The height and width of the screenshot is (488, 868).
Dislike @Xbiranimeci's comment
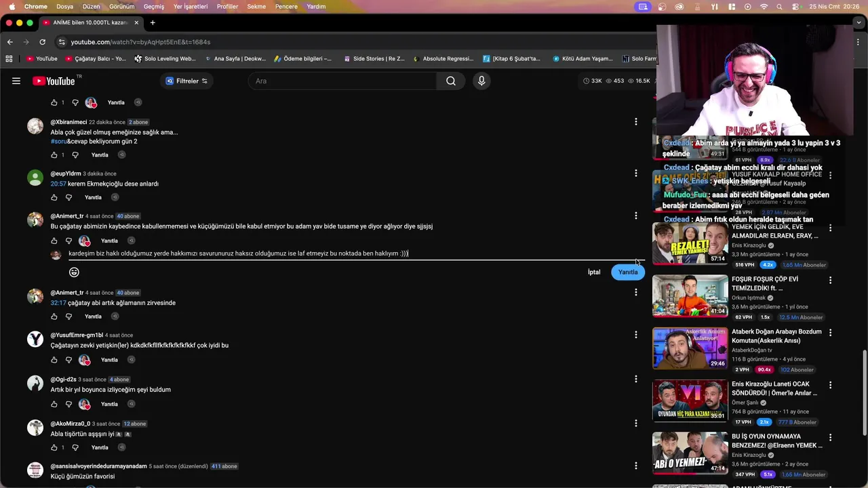(75, 155)
